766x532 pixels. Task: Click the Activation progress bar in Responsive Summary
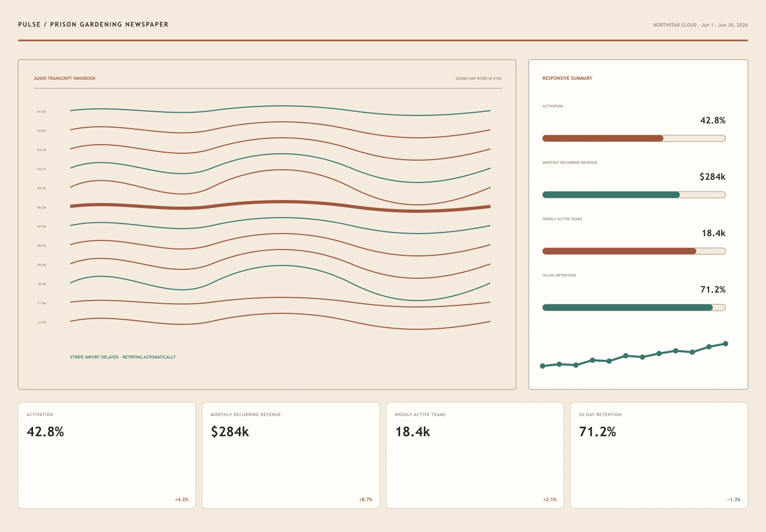[x=634, y=138]
